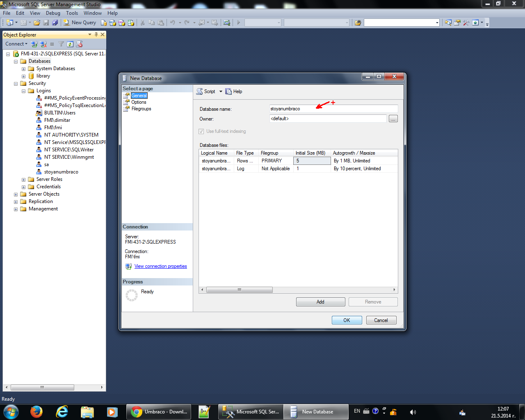525x420 pixels.
Task: Select the General page in Select a page panel
Action: pyautogui.click(x=139, y=95)
